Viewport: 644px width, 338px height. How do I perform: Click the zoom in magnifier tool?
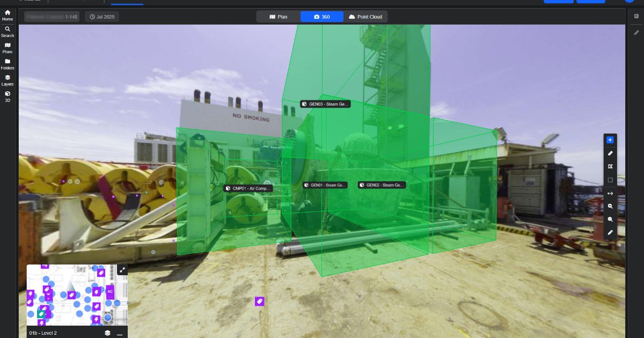(610, 207)
